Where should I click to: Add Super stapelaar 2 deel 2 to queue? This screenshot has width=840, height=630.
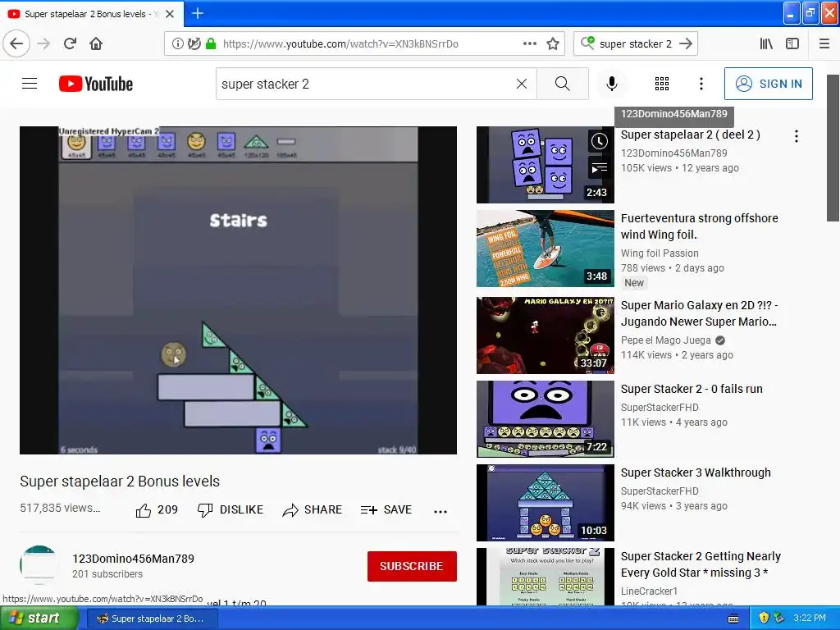click(x=599, y=169)
